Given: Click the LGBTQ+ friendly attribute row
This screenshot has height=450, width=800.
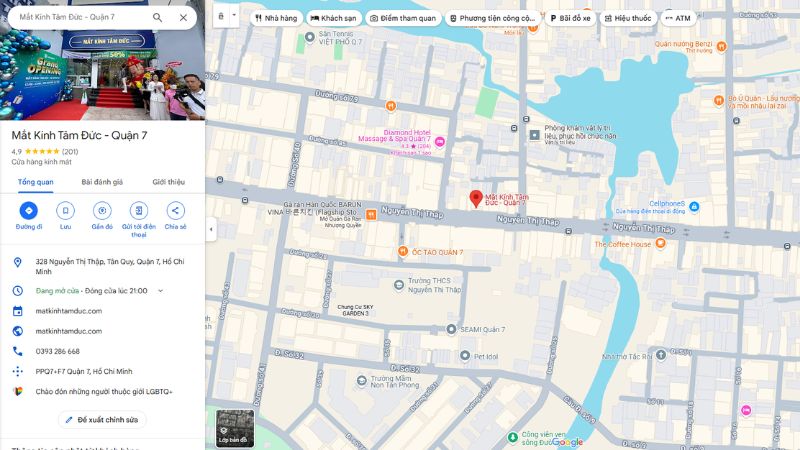Looking at the screenshot, I should [102, 392].
